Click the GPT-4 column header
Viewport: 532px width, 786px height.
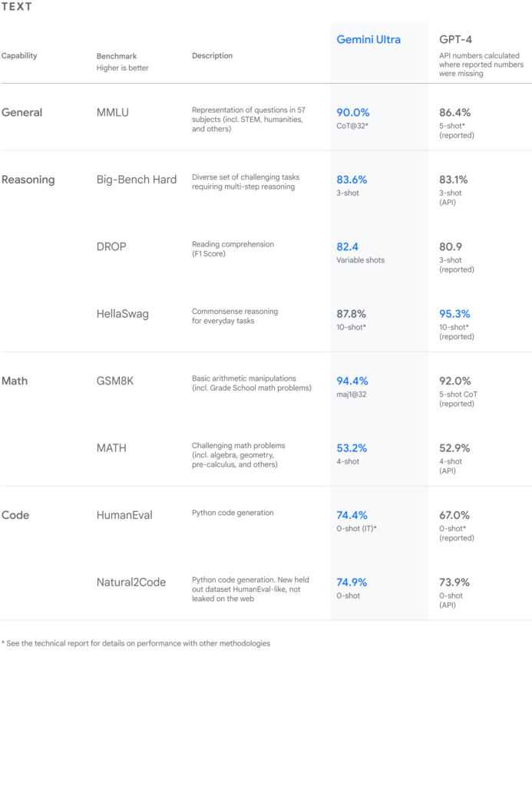(x=456, y=39)
